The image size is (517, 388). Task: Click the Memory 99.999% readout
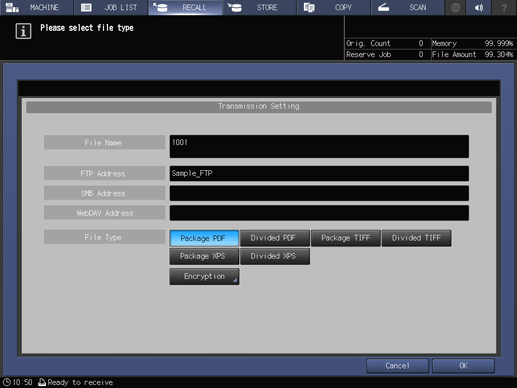472,43
